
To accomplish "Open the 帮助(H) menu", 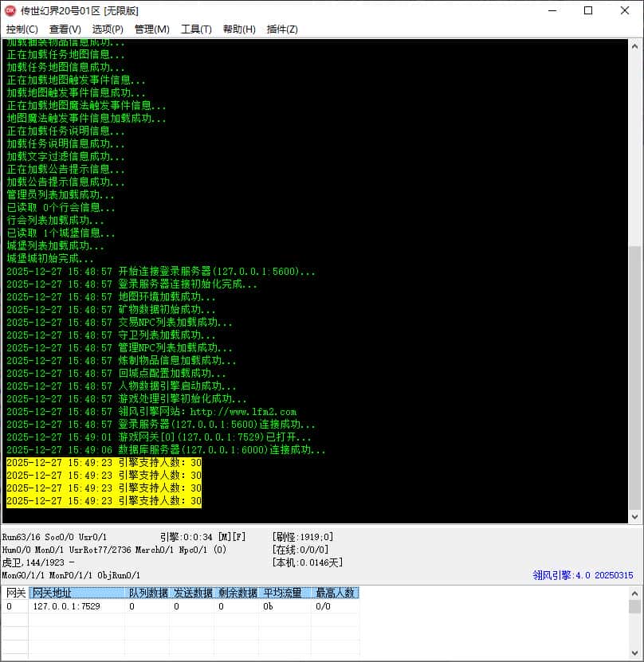I will pyautogui.click(x=239, y=29).
